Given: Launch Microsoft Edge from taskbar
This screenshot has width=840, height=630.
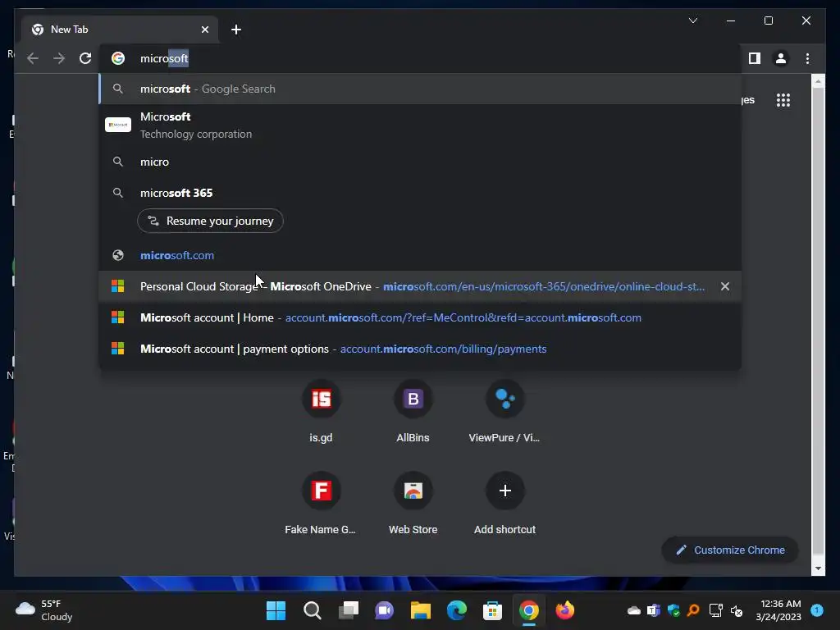Looking at the screenshot, I should point(456,610).
